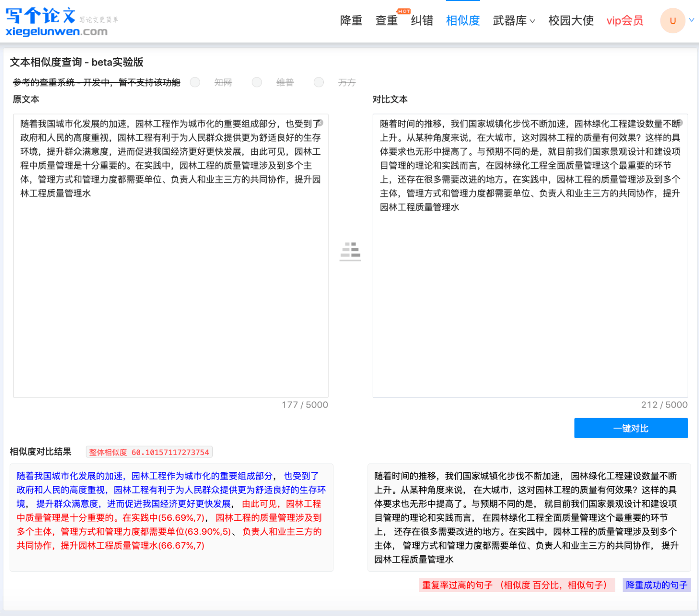699x616 pixels.
Task: Click the red 重复率过高的句子 legend label
Action: point(517,585)
